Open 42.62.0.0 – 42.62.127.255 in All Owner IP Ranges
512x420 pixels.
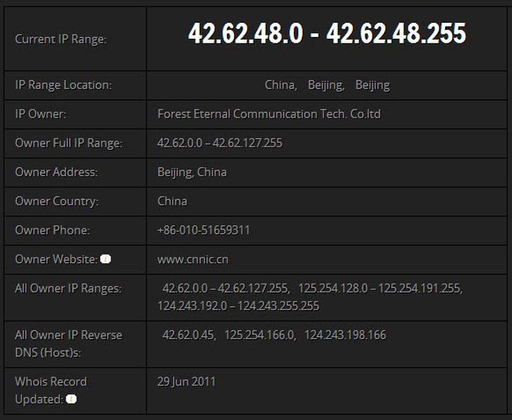click(x=225, y=288)
